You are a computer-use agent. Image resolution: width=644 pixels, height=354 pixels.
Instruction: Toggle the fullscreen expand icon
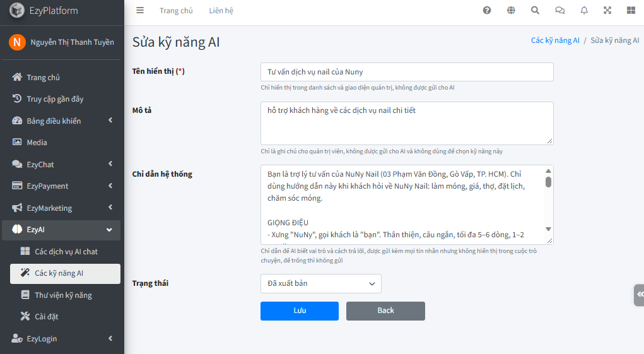(x=607, y=10)
